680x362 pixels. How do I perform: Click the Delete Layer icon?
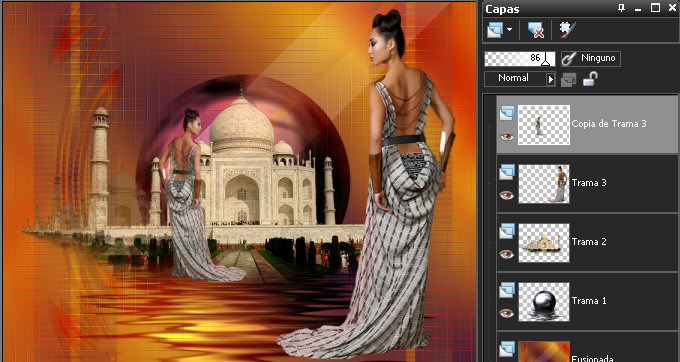536,30
